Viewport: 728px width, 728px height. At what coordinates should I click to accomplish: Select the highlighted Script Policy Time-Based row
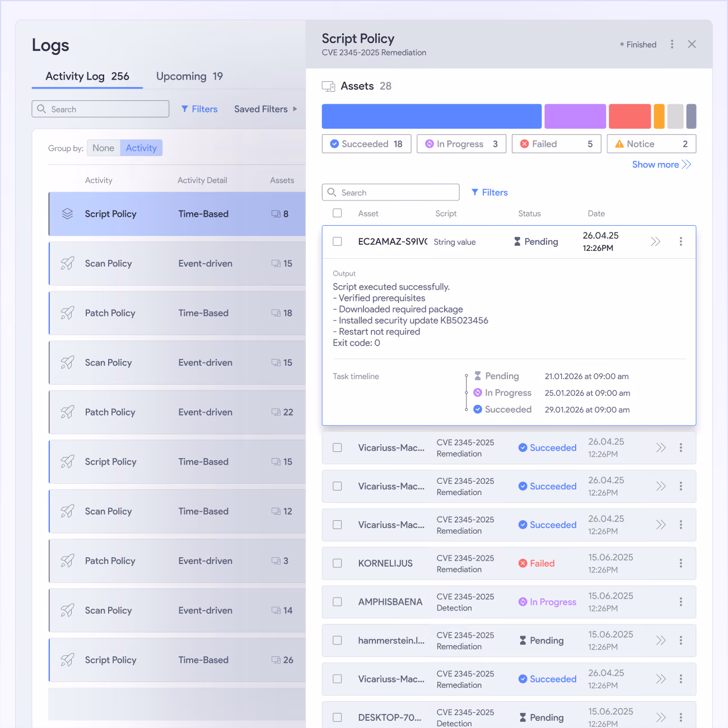tap(177, 214)
